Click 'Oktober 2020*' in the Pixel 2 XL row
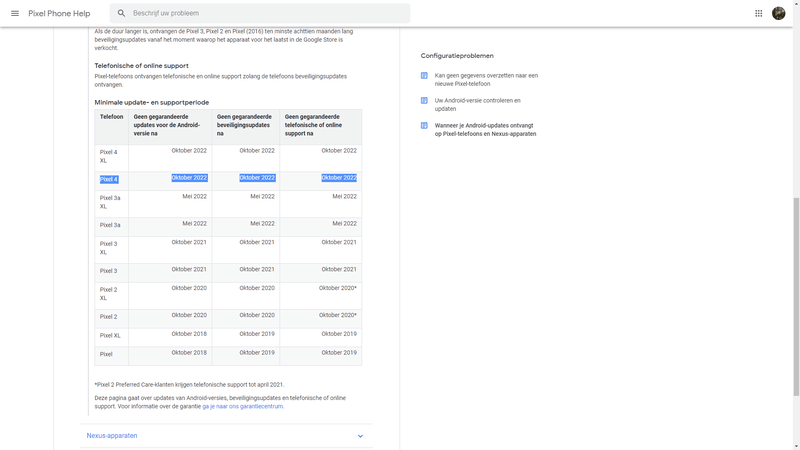The width and height of the screenshot is (800, 450). 338,288
